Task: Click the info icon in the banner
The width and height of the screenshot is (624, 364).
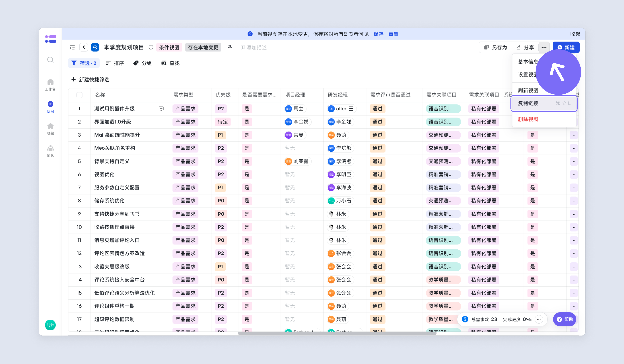Action: [x=250, y=34]
